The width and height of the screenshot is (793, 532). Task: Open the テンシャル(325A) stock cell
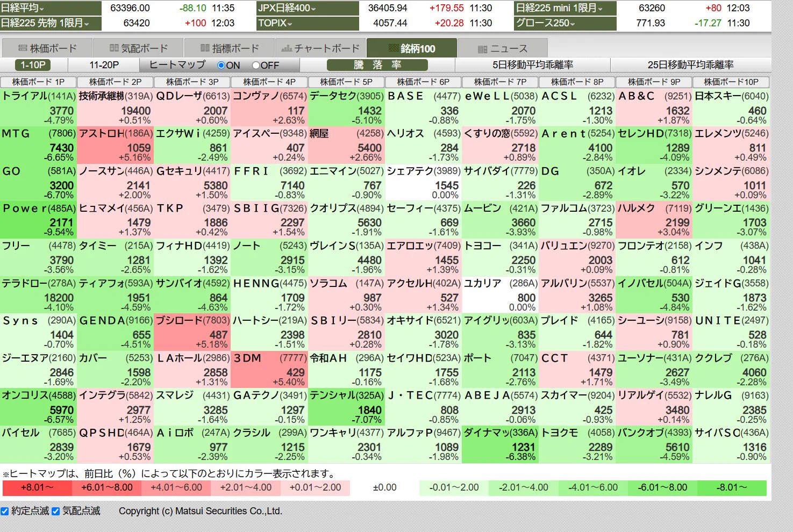[346, 407]
